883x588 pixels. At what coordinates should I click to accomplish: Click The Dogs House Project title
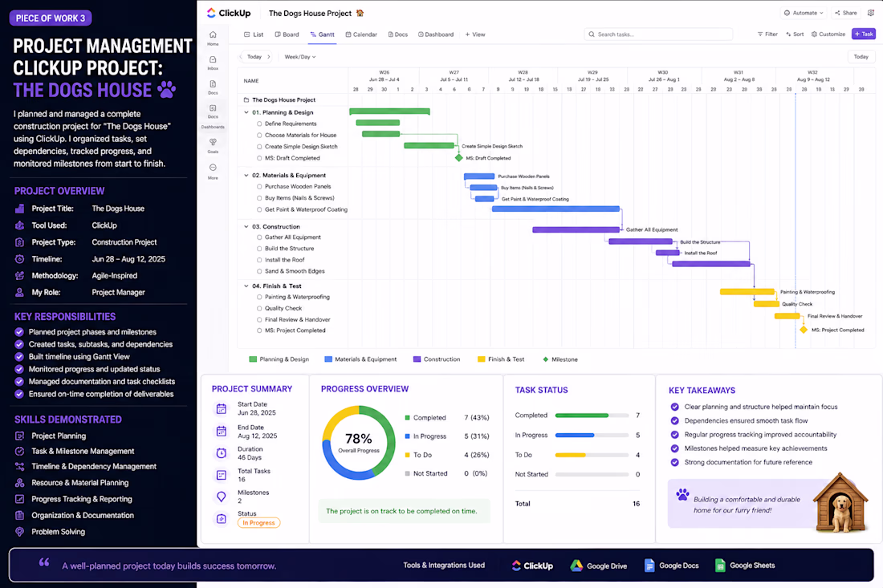311,13
